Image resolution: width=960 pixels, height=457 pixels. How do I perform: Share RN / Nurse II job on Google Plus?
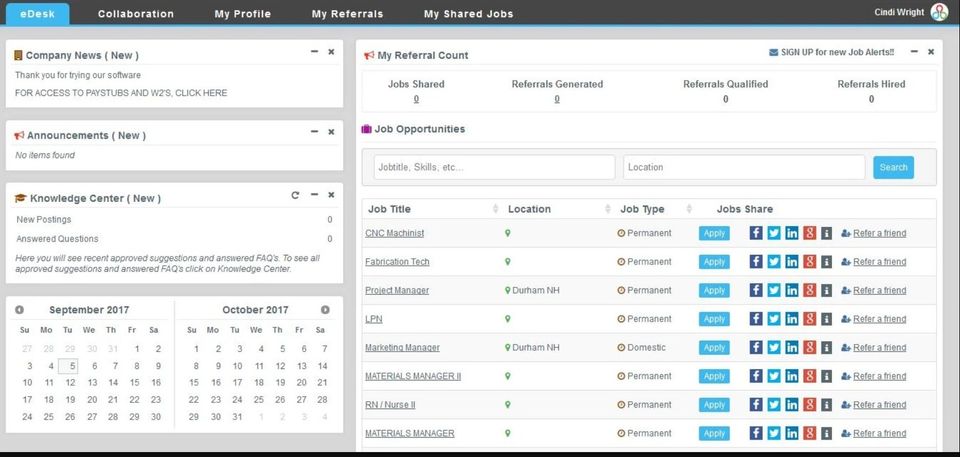(809, 404)
